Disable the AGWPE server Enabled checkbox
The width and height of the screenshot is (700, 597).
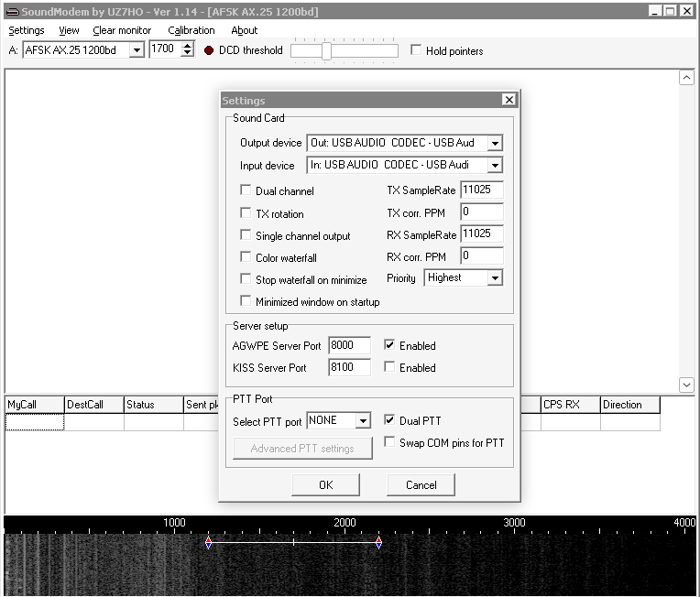[x=389, y=344]
